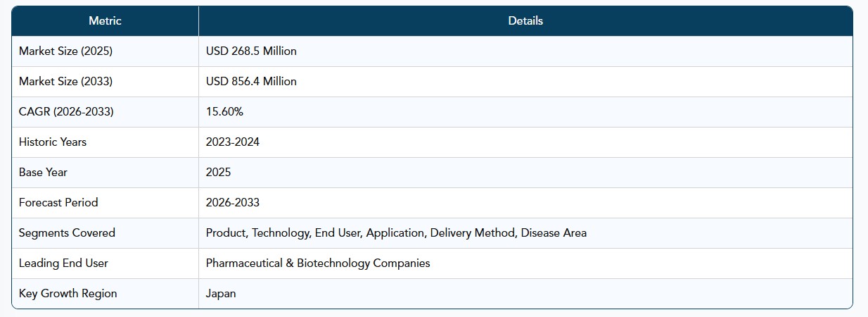Click the Metric column header
Image resolution: width=868 pixels, height=317 pixels.
click(x=105, y=21)
